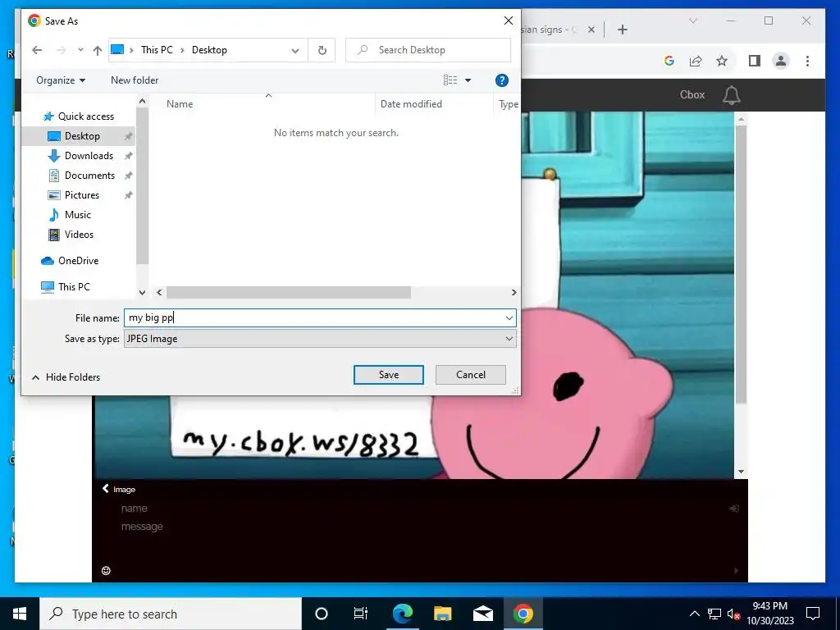Expand address bar previous locations
Image resolution: width=840 pixels, height=630 pixels.
point(295,50)
